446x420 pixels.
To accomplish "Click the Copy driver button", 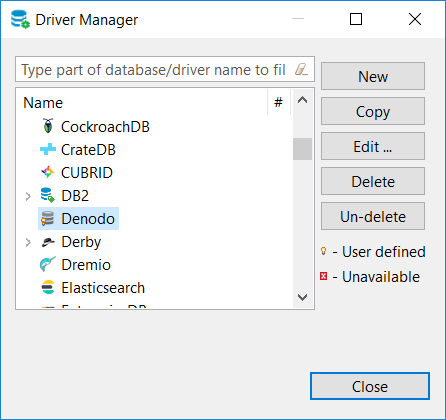I will (x=373, y=111).
